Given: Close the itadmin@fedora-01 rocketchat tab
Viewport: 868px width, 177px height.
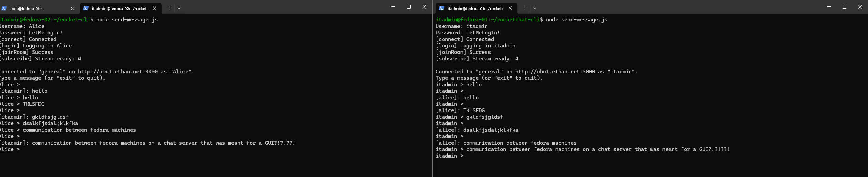Looking at the screenshot, I should (x=510, y=8).
